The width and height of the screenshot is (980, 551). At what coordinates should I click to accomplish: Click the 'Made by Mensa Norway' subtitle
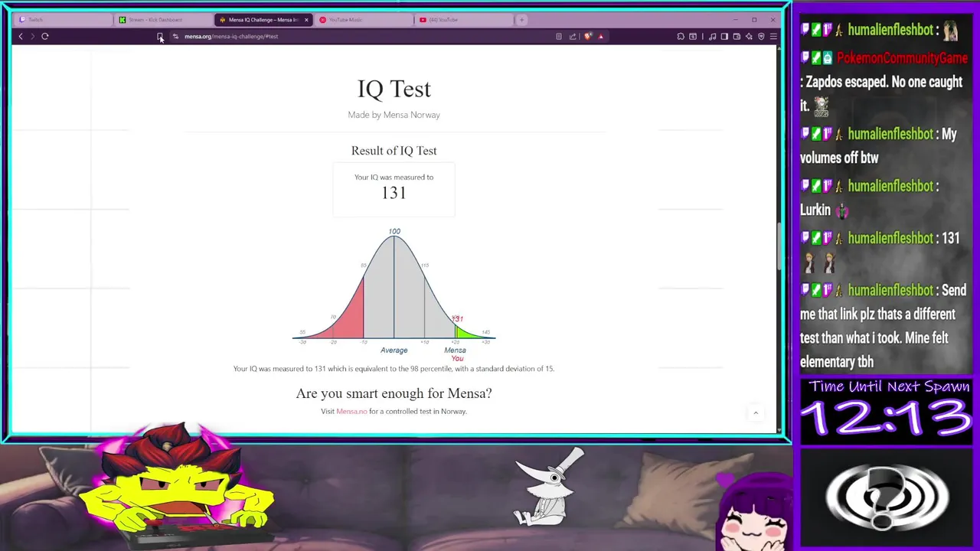(394, 115)
